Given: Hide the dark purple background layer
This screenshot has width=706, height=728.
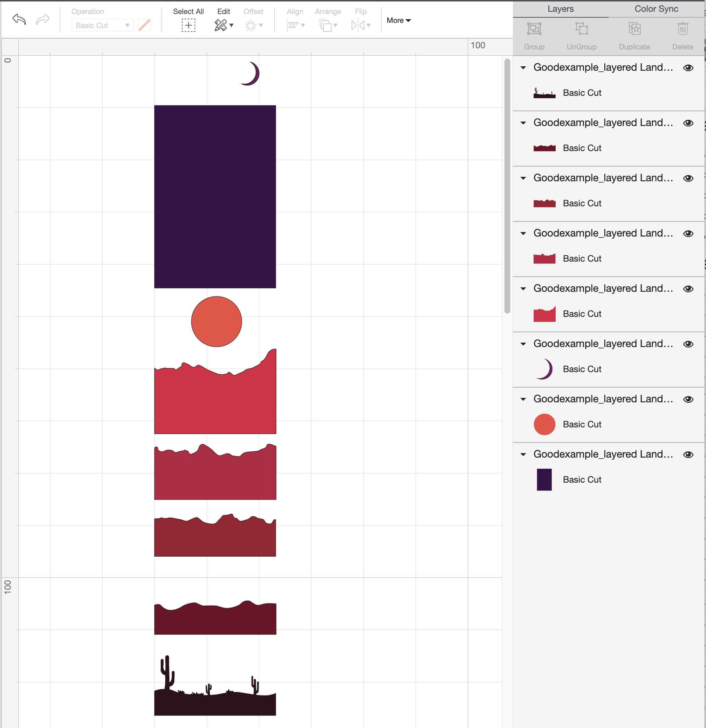Looking at the screenshot, I should tap(688, 454).
